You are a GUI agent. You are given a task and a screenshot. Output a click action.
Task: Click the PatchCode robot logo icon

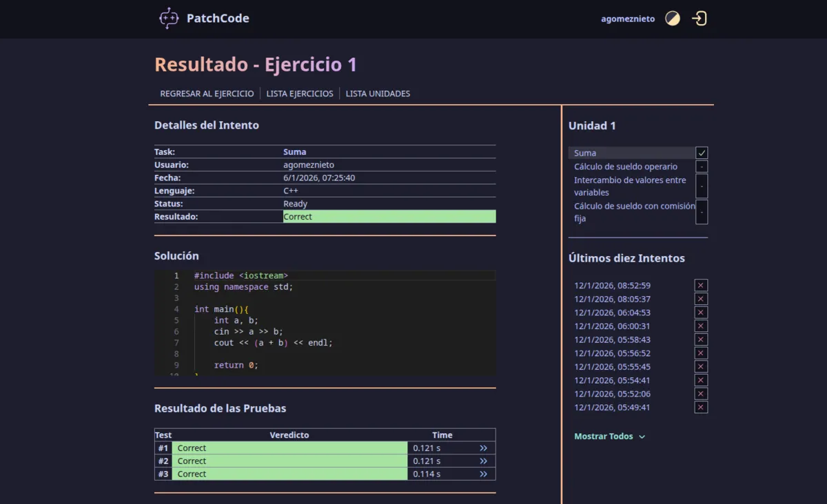coord(167,18)
